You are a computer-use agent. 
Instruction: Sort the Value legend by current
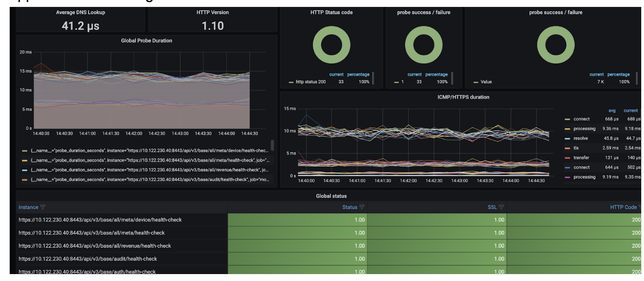coord(597,75)
